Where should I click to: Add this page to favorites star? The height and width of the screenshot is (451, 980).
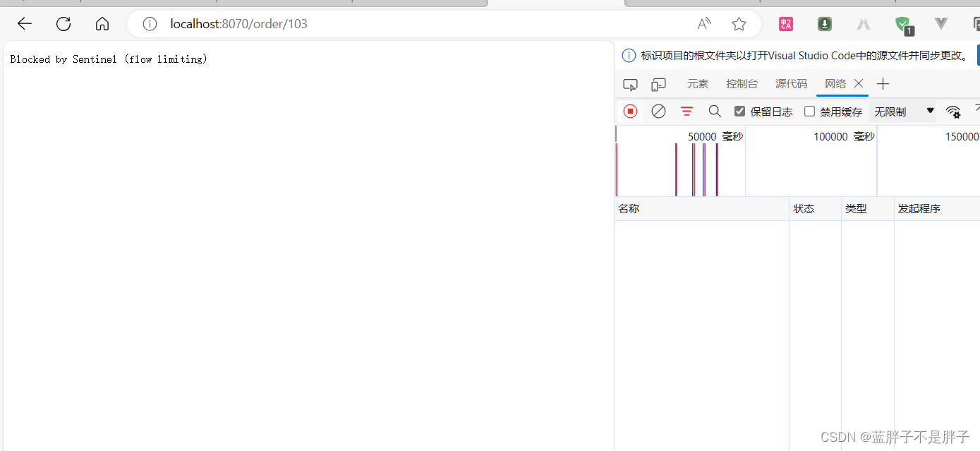pos(739,24)
